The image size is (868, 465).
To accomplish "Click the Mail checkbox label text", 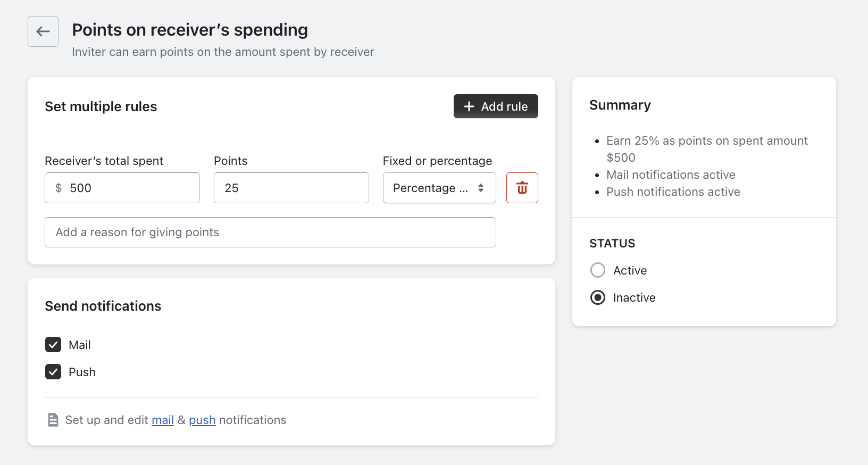I will click(x=80, y=345).
